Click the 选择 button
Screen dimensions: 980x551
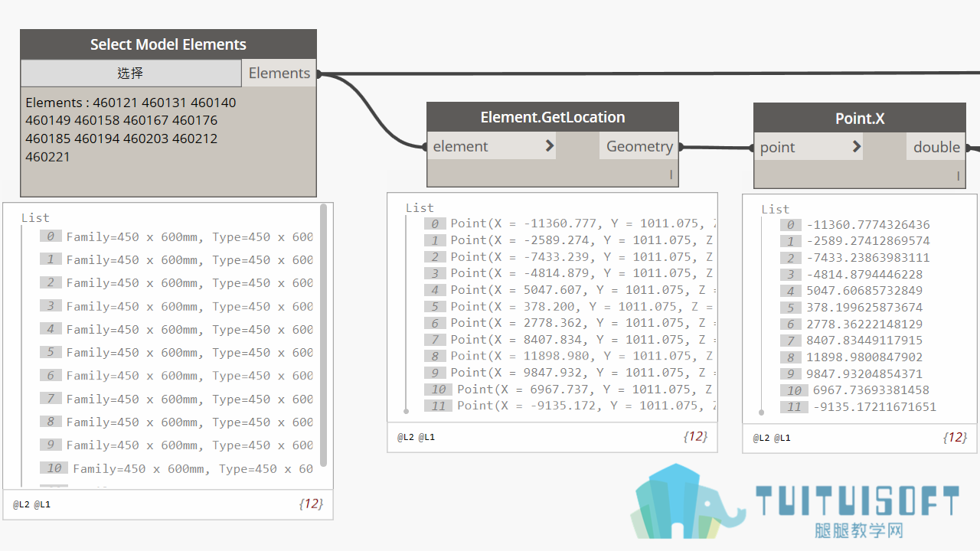coord(131,73)
